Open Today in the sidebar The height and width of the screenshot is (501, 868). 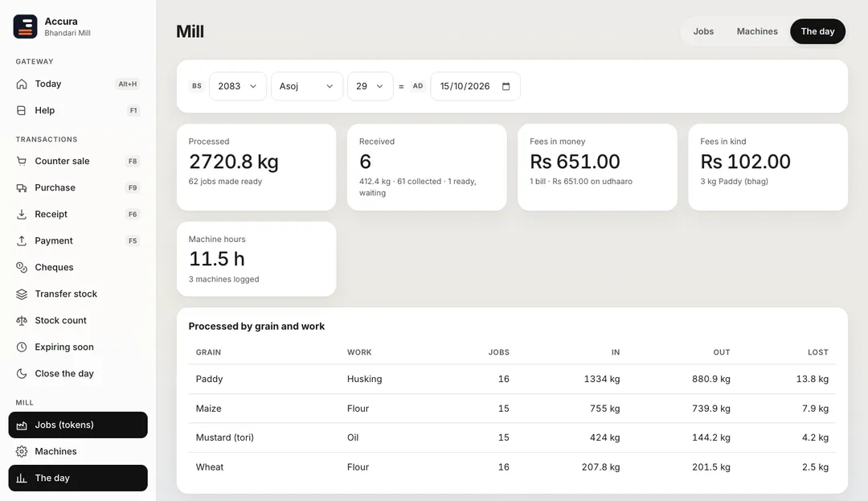point(78,84)
